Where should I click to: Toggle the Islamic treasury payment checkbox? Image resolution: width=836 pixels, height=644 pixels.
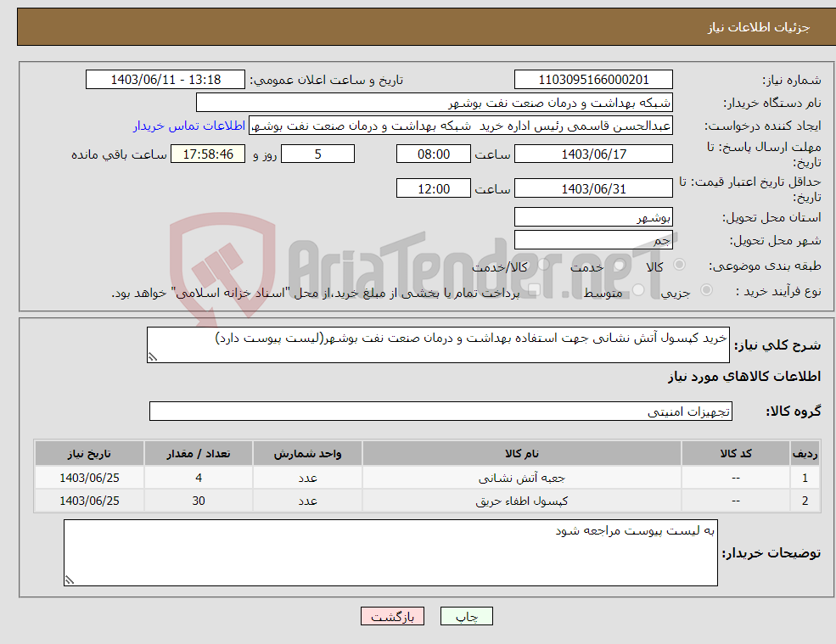[x=534, y=290]
